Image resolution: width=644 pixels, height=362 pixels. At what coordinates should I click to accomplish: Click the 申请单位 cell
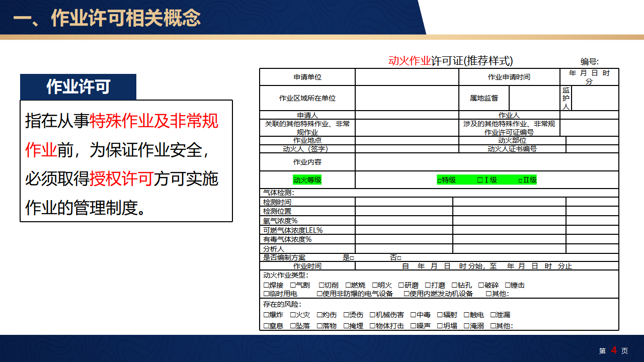[x=307, y=77]
